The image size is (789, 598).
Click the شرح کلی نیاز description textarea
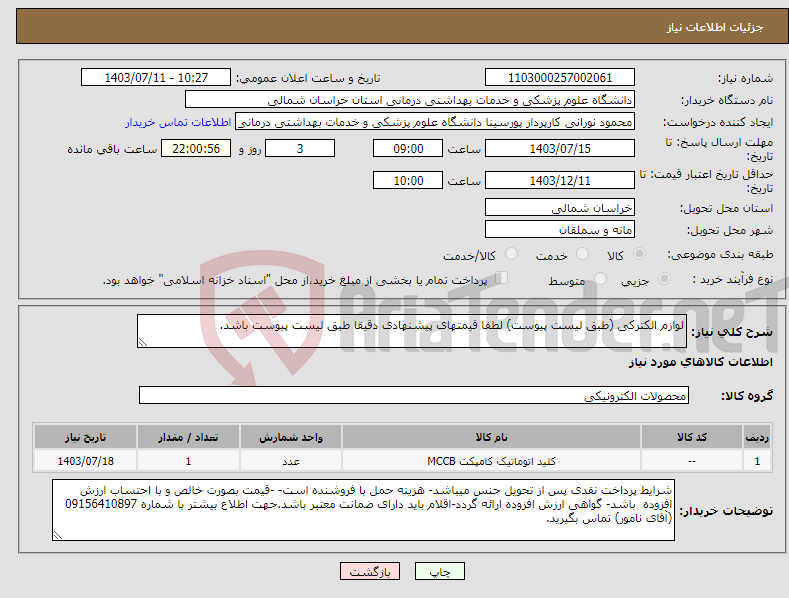412,331
